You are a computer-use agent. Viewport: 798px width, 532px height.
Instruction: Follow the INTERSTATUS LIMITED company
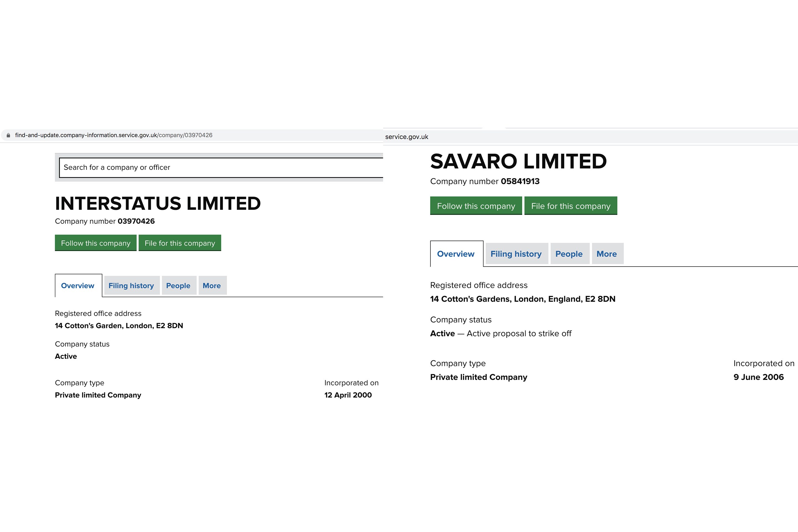pos(95,243)
